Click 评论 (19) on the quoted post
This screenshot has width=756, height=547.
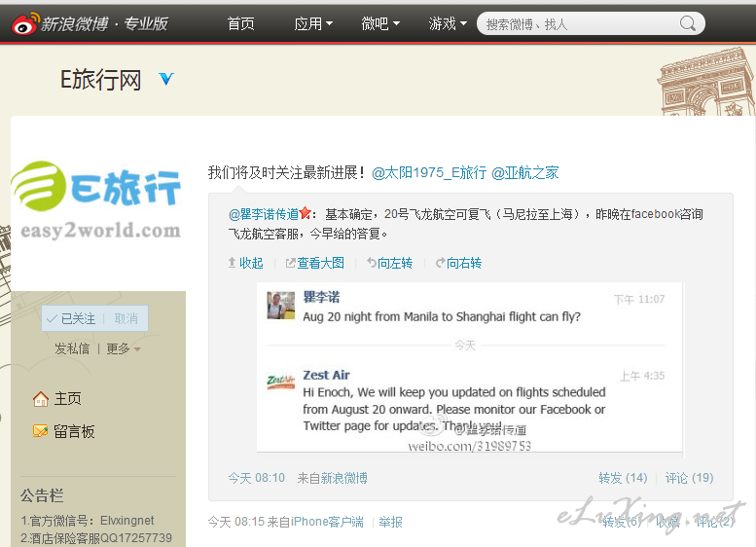690,478
